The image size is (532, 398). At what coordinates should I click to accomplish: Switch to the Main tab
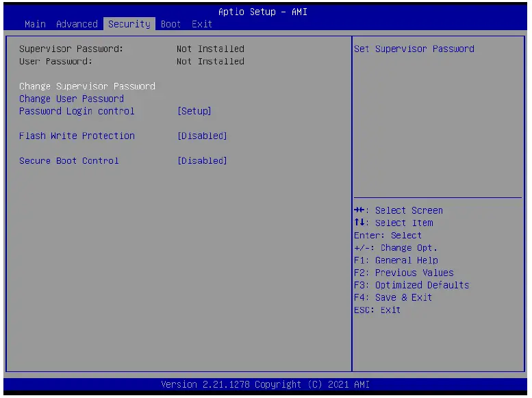click(35, 24)
